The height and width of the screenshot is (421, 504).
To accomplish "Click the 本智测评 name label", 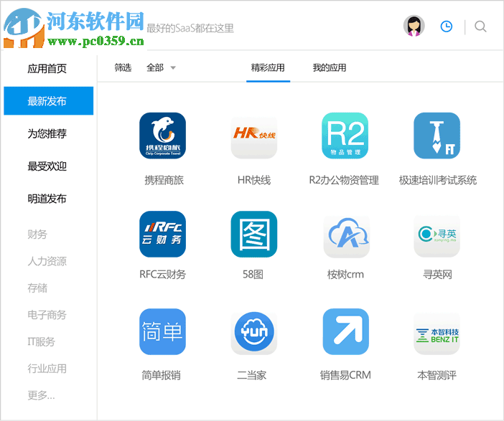I will tap(437, 375).
